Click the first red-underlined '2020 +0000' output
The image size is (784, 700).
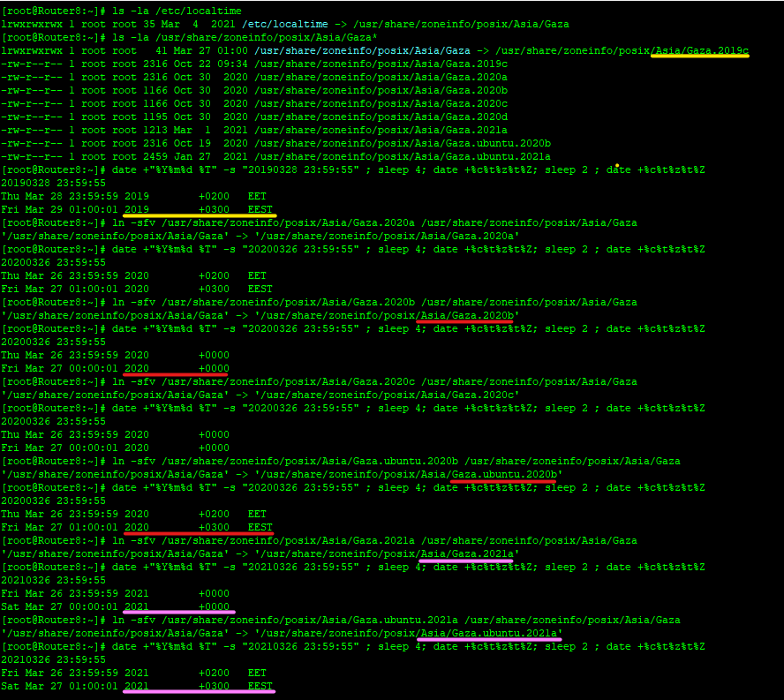tap(177, 369)
